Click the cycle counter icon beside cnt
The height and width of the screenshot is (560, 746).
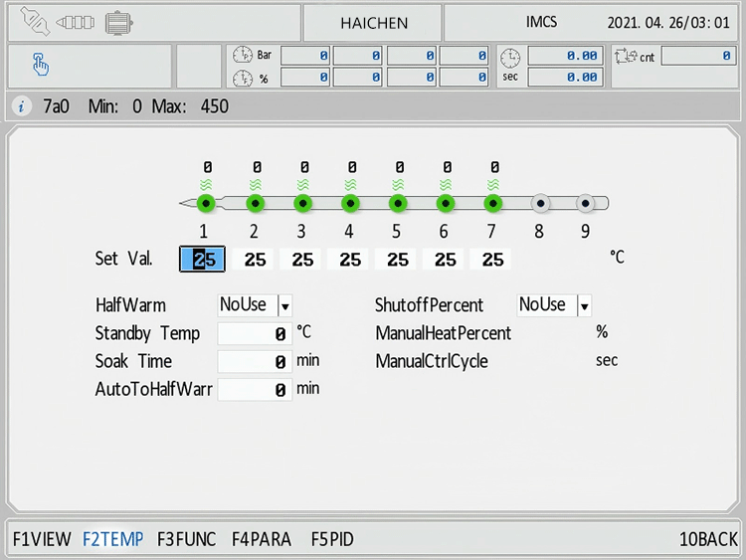(626, 57)
